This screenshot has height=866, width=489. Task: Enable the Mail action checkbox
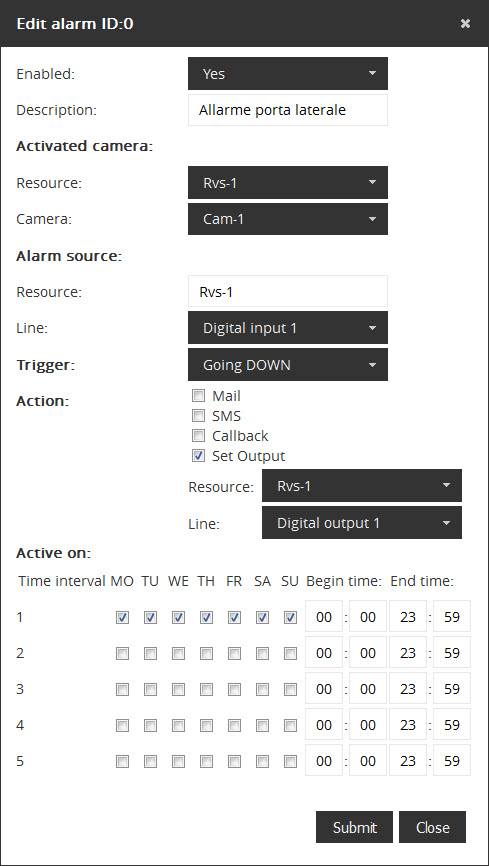pos(198,395)
